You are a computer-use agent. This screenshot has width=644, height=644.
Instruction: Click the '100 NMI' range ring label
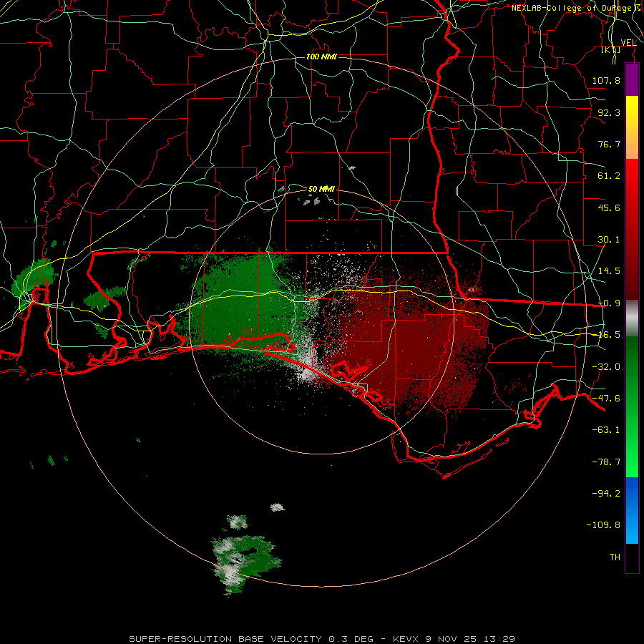[x=321, y=57]
